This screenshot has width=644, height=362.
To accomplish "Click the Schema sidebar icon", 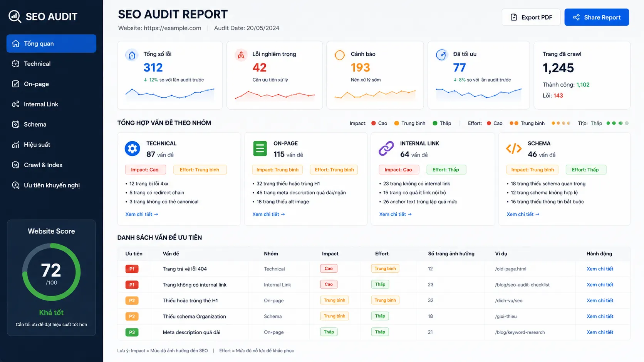I will coord(16,124).
